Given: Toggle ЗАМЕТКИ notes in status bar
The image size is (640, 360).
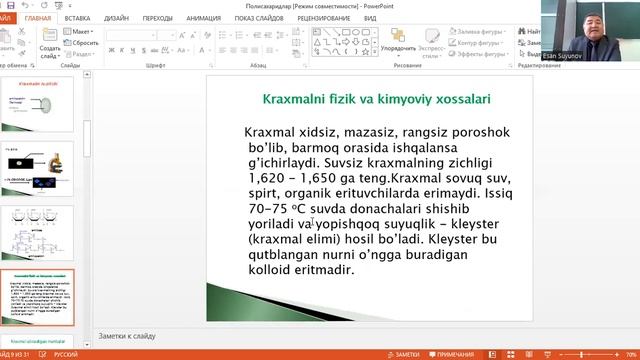Looking at the screenshot, I should [403, 354].
